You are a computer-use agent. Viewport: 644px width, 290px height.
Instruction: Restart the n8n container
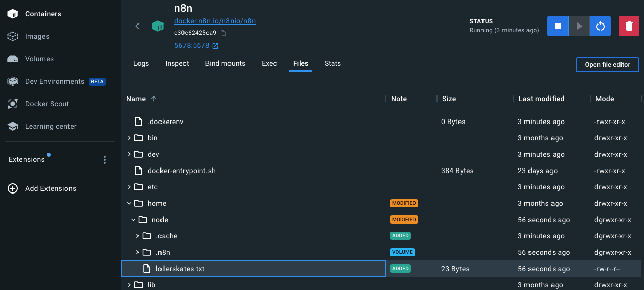click(x=601, y=26)
